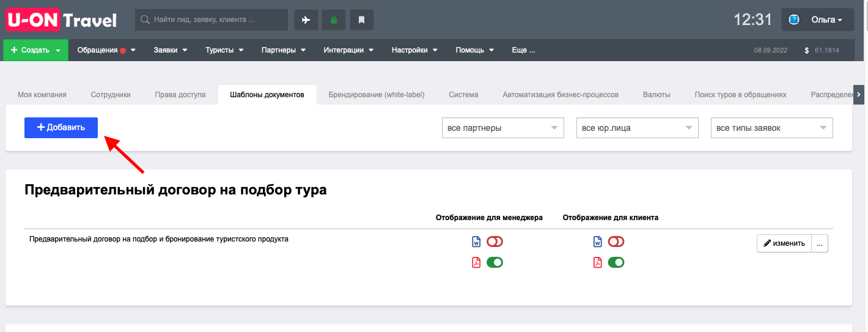868x332 pixels.
Task: Open manager Word document icon
Action: [x=476, y=242]
